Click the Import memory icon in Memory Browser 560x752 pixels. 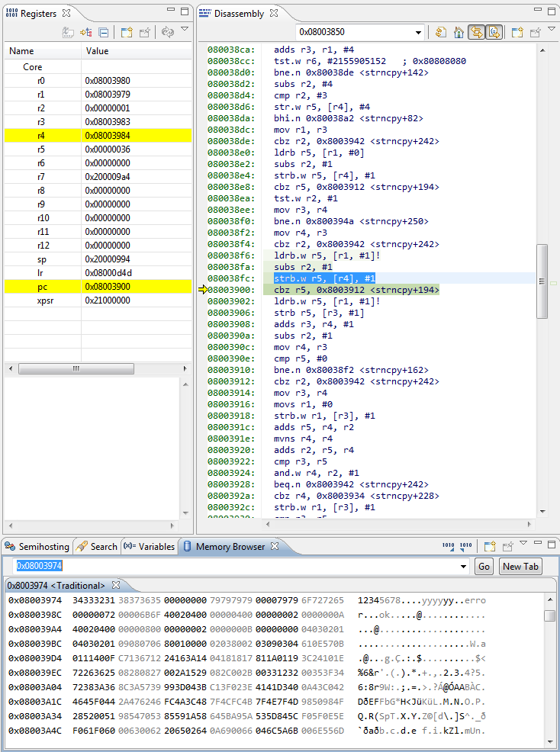click(448, 546)
